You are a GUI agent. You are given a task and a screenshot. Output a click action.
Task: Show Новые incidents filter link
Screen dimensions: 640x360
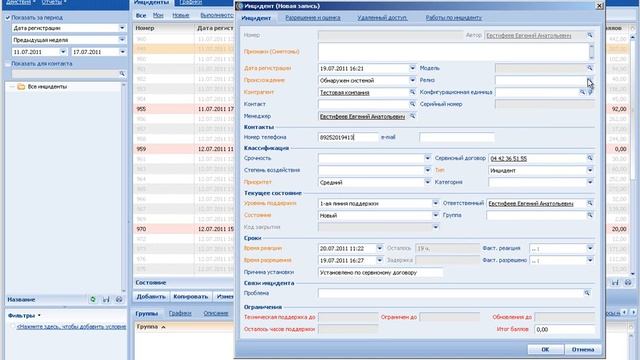click(180, 16)
